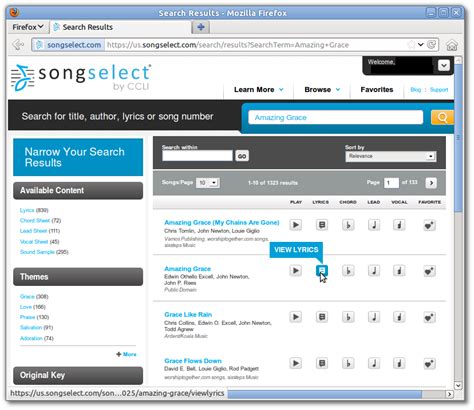Filter by Salvation theme
This screenshot has height=410, width=474.
[36, 328]
